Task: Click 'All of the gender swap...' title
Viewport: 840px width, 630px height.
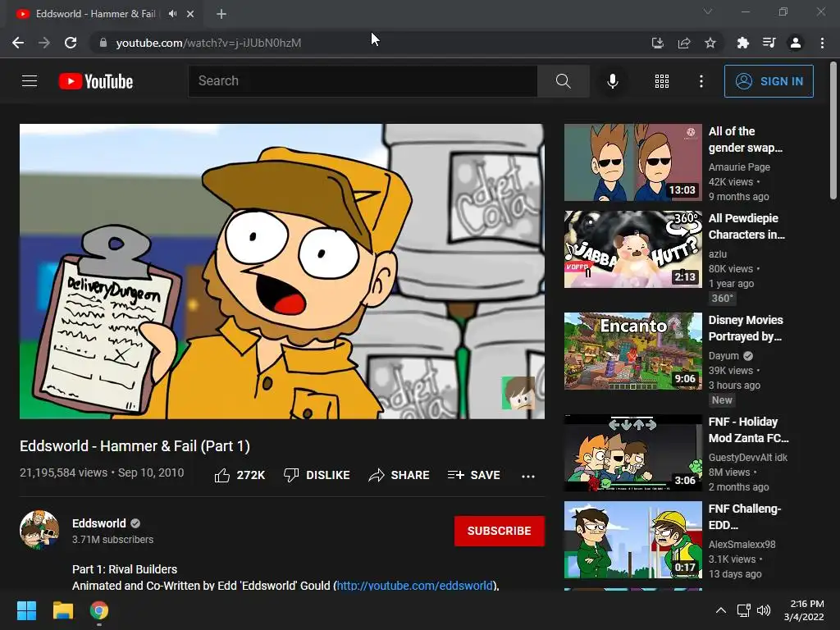Action: click(x=746, y=139)
